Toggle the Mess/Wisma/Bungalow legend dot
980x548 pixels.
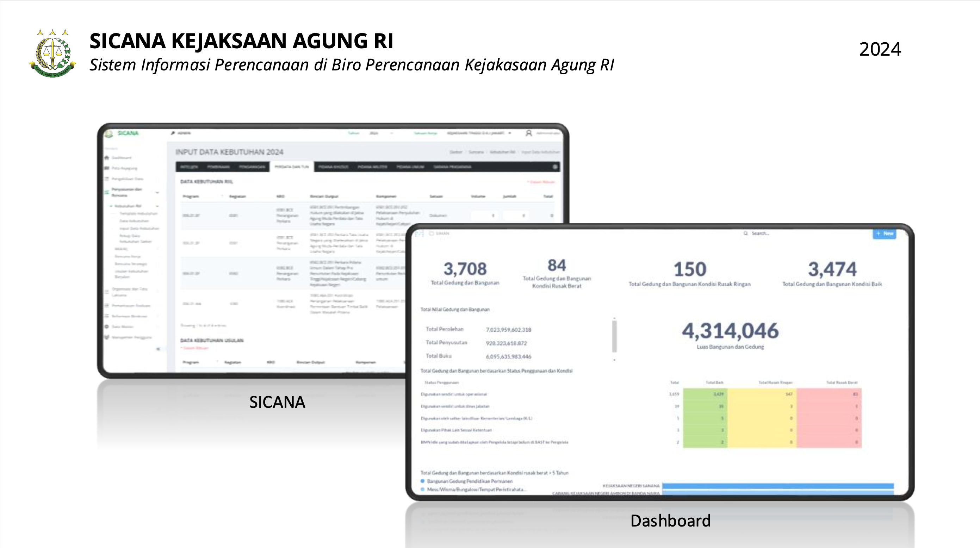422,490
